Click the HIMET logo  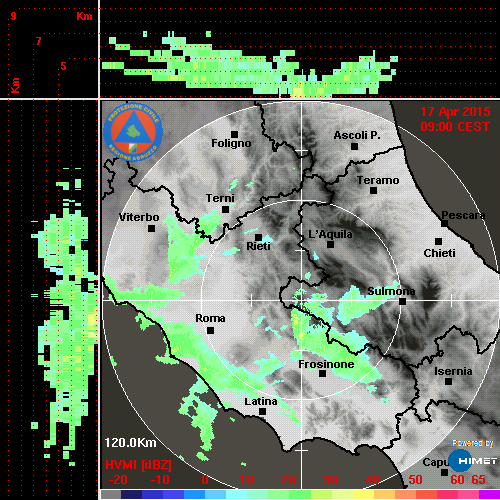473,461
